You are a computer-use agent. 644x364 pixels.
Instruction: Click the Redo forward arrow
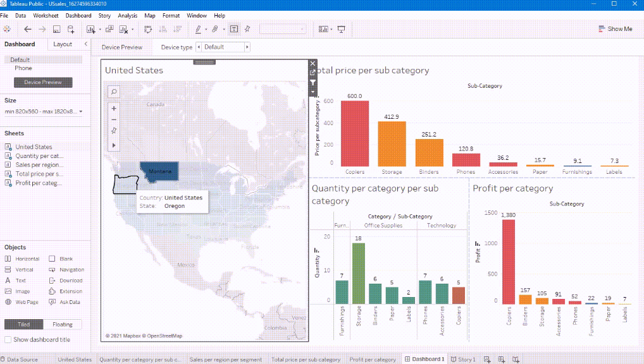click(x=42, y=29)
